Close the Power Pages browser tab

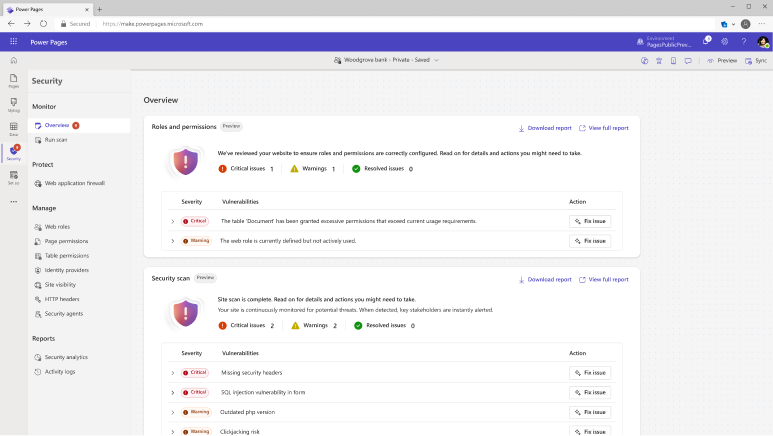point(87,9)
